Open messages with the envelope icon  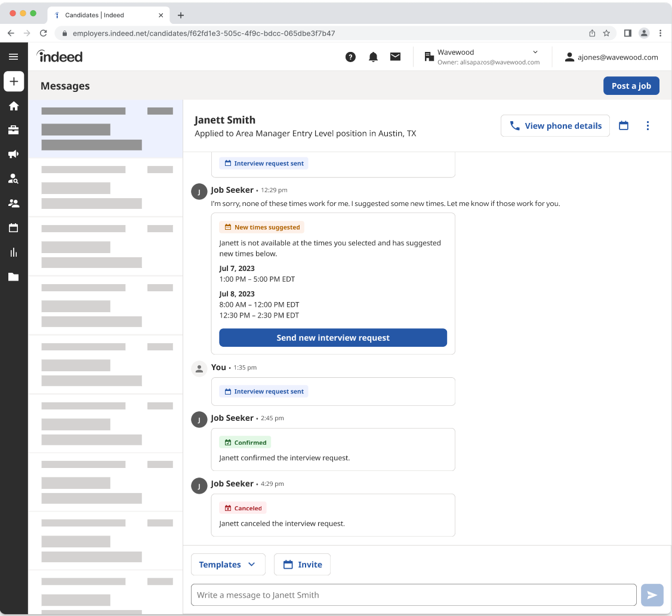[395, 57]
